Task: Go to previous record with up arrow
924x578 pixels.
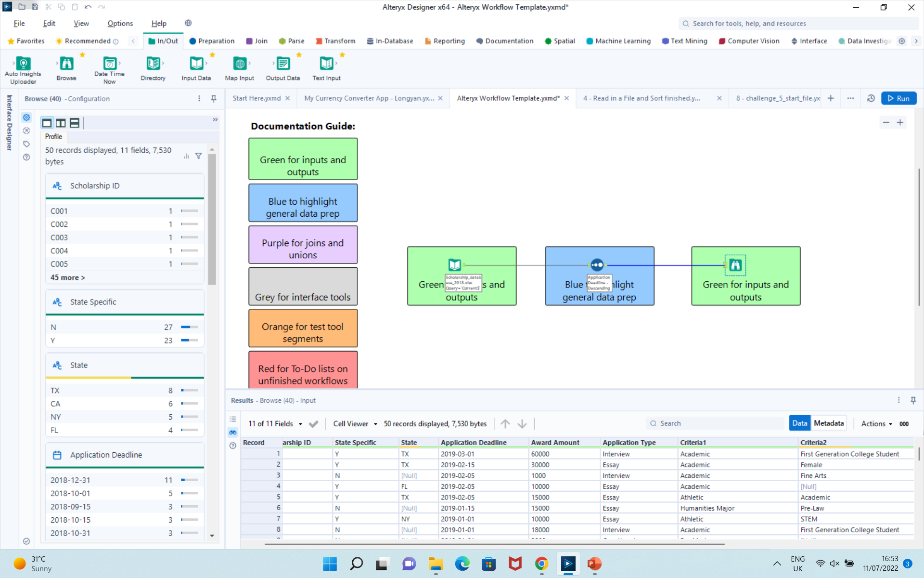Action: tap(505, 424)
